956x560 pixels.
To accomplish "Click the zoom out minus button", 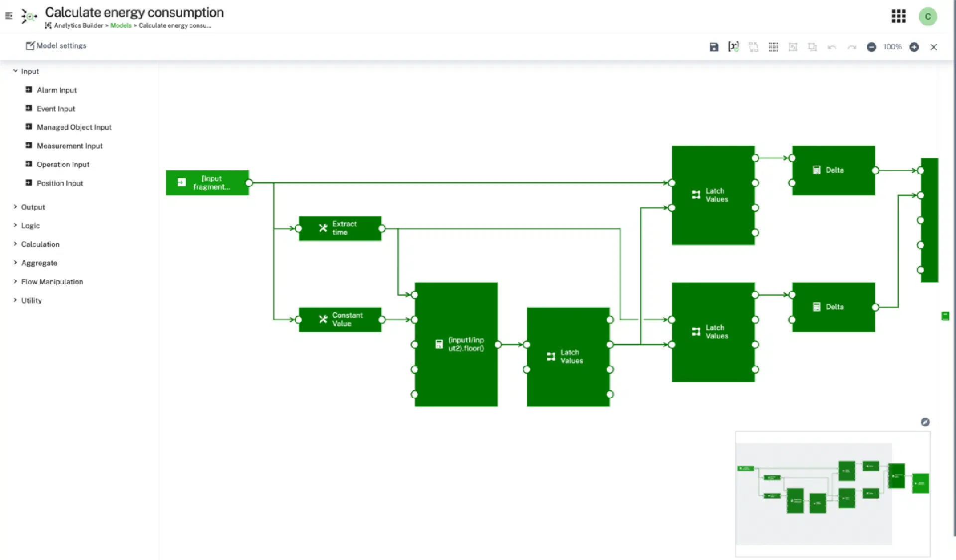I will click(871, 47).
